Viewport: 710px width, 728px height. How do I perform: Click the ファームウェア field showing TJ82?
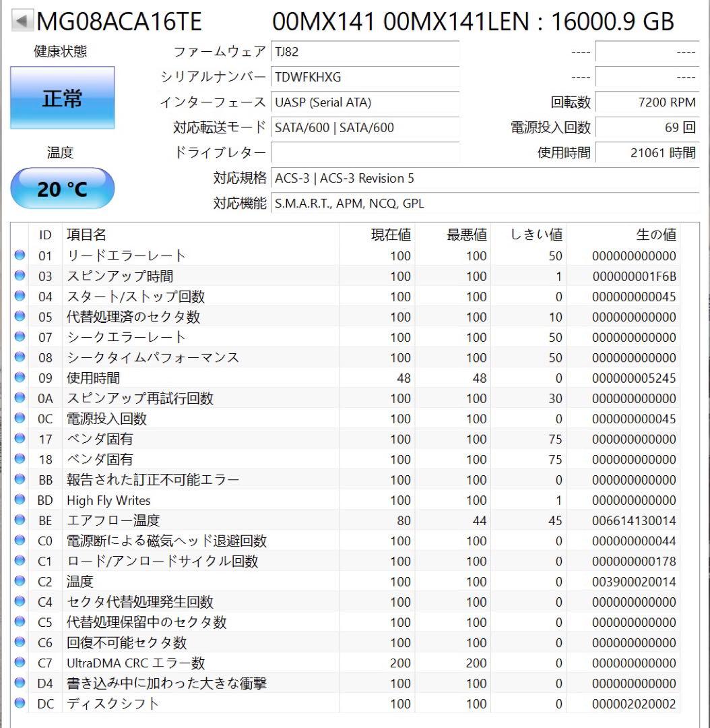(x=364, y=51)
